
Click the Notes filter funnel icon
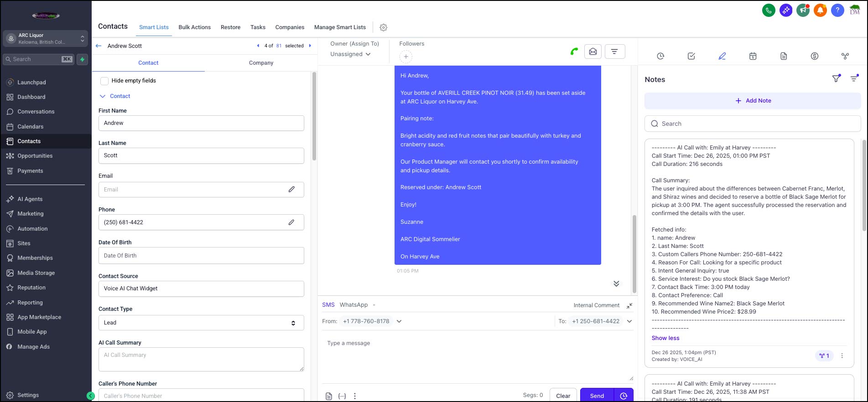836,79
